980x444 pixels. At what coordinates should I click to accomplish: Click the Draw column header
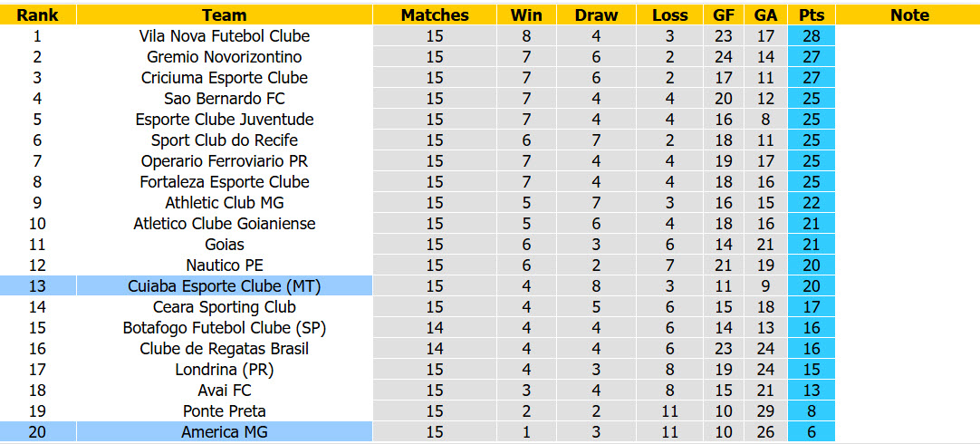(x=596, y=15)
